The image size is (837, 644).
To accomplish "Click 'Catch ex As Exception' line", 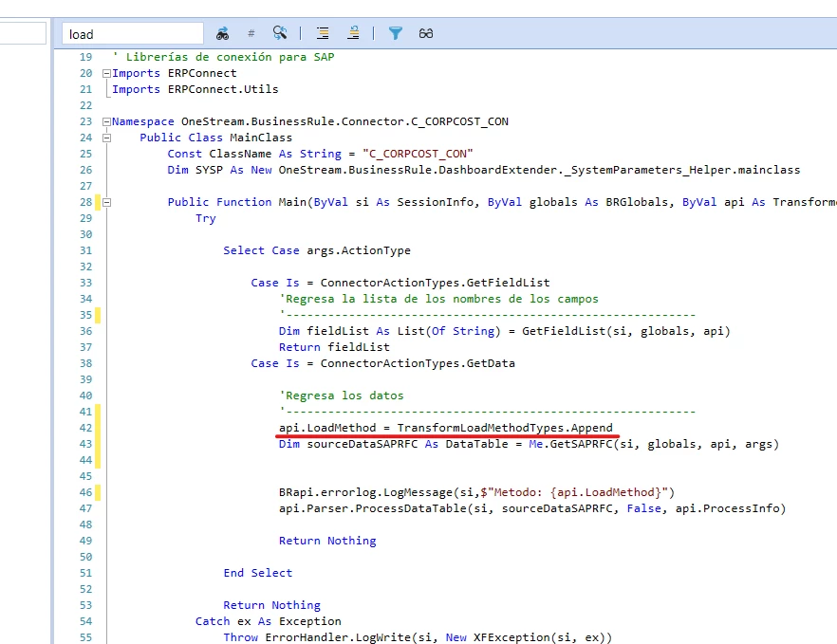I will (x=268, y=621).
